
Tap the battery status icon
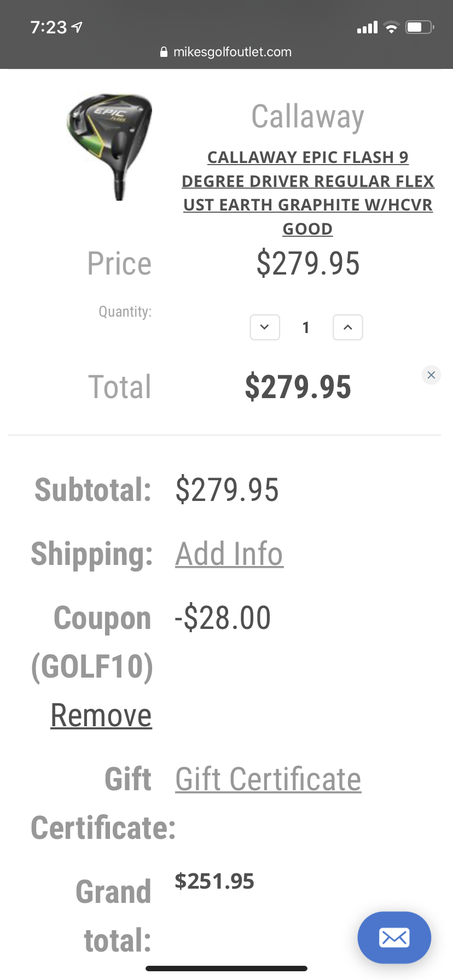(x=419, y=27)
